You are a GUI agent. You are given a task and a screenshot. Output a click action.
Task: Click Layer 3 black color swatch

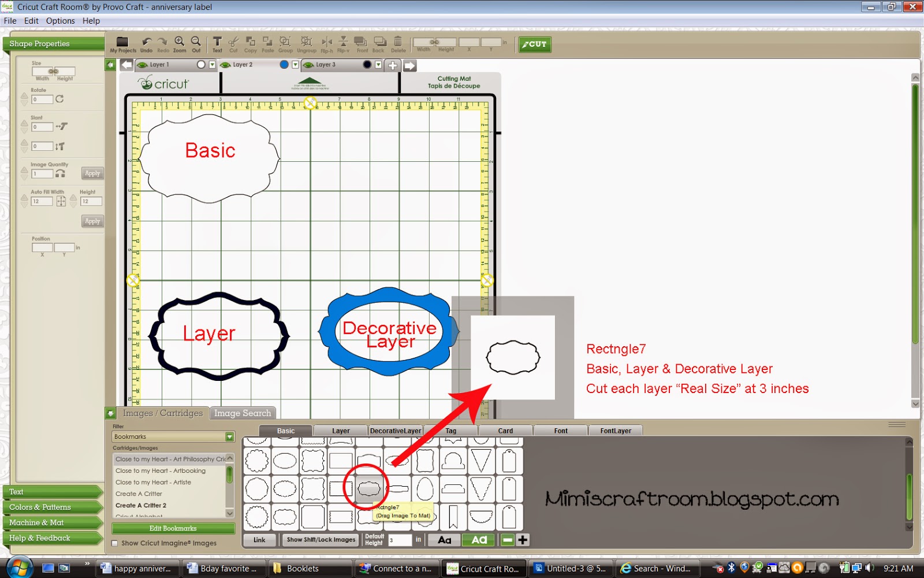367,65
